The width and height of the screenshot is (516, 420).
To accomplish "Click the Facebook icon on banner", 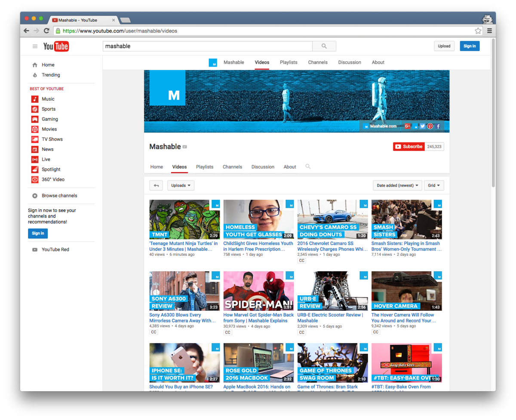I will pyautogui.click(x=438, y=126).
